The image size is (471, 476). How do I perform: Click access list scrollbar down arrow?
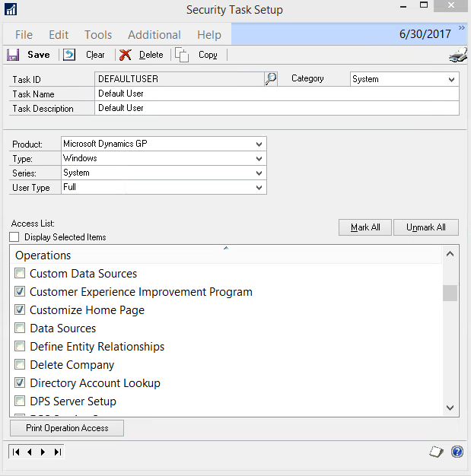pos(450,408)
